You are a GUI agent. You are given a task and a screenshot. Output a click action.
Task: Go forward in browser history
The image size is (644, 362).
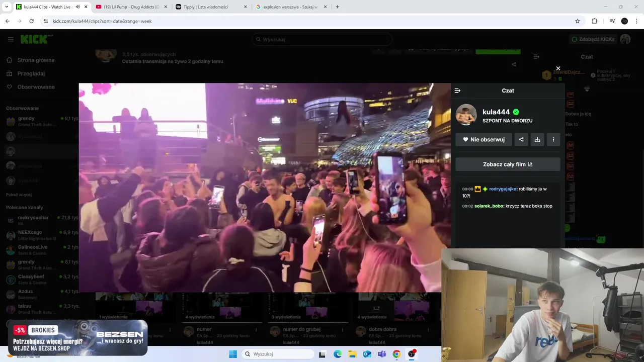click(x=19, y=21)
